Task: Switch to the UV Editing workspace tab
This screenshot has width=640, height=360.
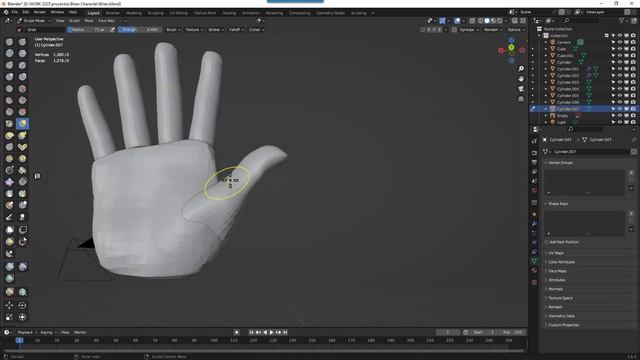Action: coord(179,13)
